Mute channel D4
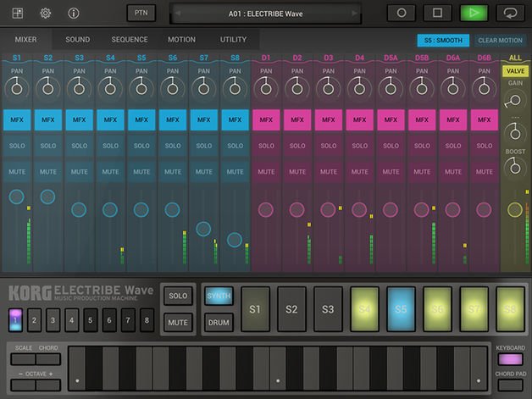 pyautogui.click(x=360, y=172)
